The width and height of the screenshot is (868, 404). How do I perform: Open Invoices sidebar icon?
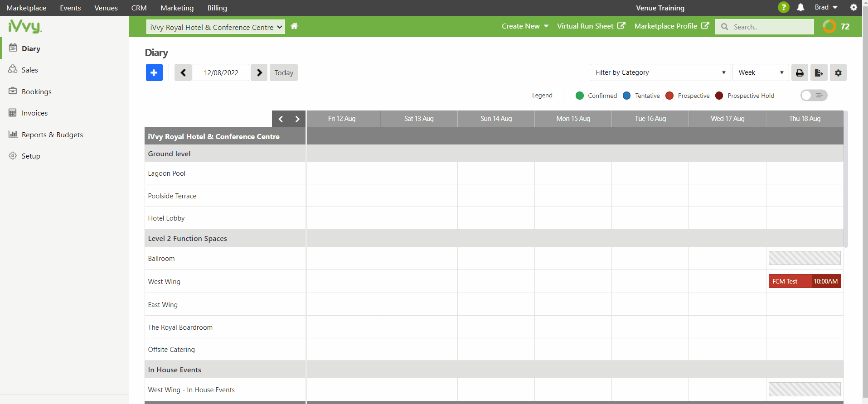[13, 113]
